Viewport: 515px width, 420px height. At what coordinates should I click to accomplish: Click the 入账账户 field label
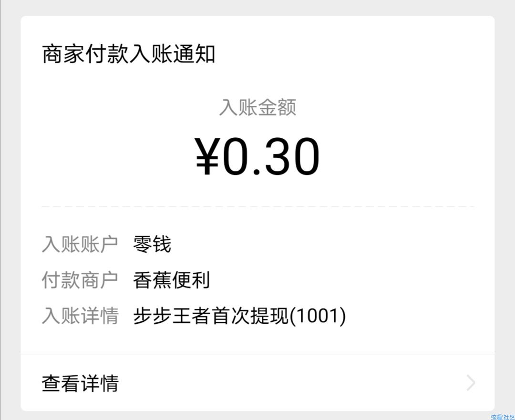coord(80,244)
